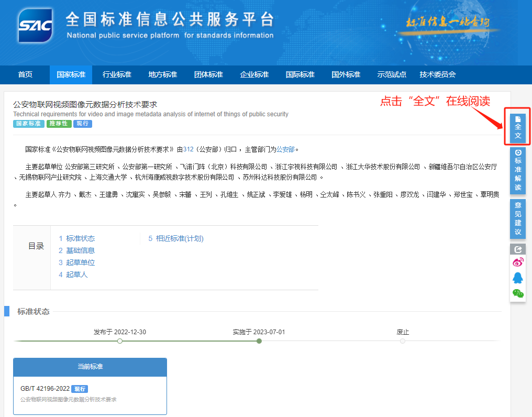Share page via WeChat icon
This screenshot has width=532, height=417.
pos(518,293)
